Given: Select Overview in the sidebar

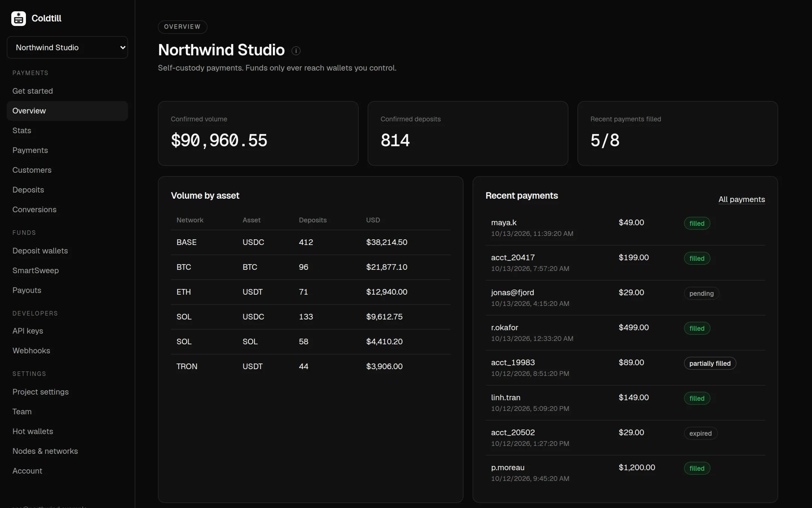Looking at the screenshot, I should [x=67, y=111].
